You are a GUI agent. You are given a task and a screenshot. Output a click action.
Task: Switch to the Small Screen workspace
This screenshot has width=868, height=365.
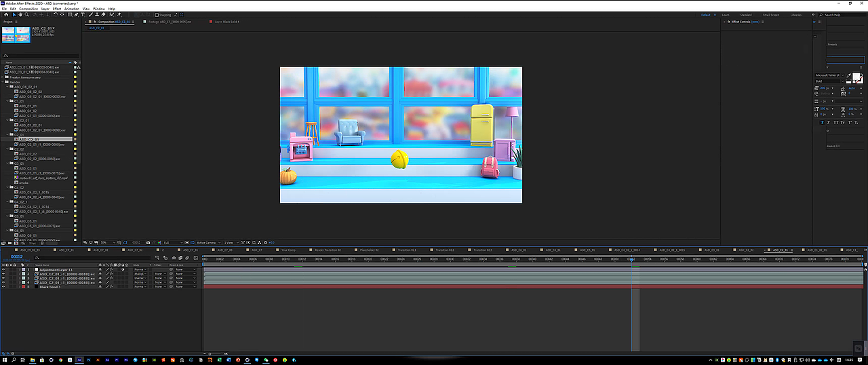click(x=771, y=14)
